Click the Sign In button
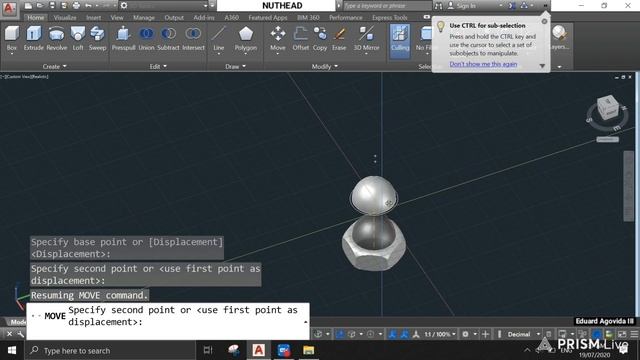Screen dimensions: 640x360 [462, 6]
